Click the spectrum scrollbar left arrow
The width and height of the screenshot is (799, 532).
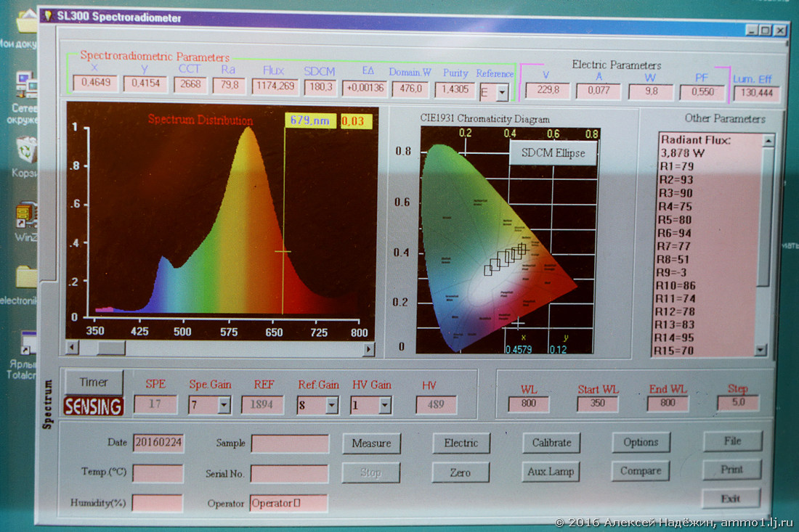73,347
